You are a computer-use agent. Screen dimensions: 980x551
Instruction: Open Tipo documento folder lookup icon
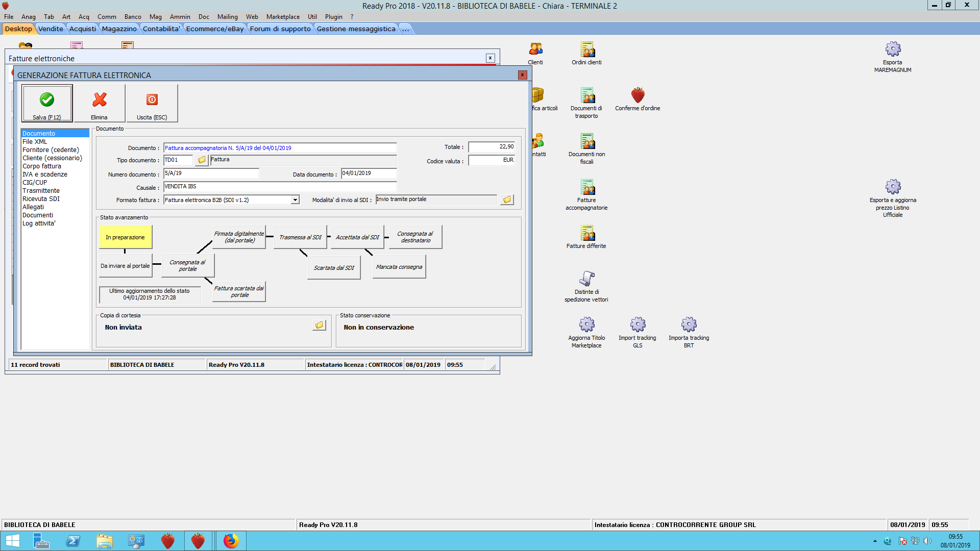click(202, 160)
